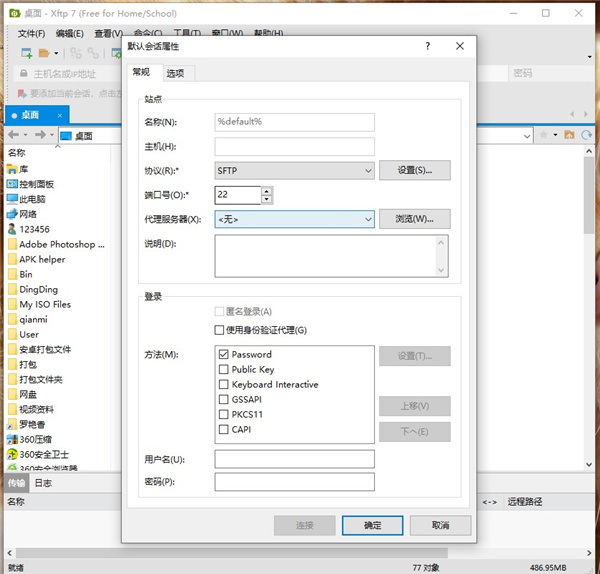The image size is (600, 574).
Task: Select the 控制面板 control panel icon
Action: tap(12, 184)
